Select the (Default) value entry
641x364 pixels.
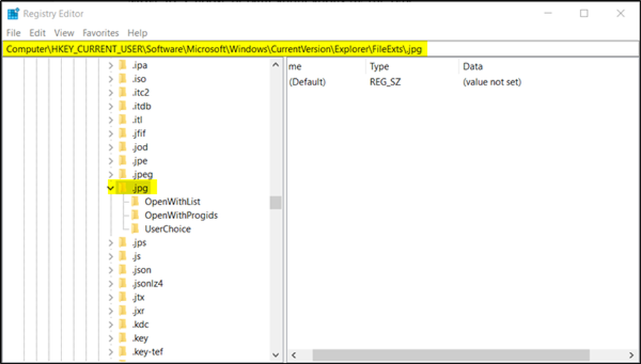(x=307, y=82)
